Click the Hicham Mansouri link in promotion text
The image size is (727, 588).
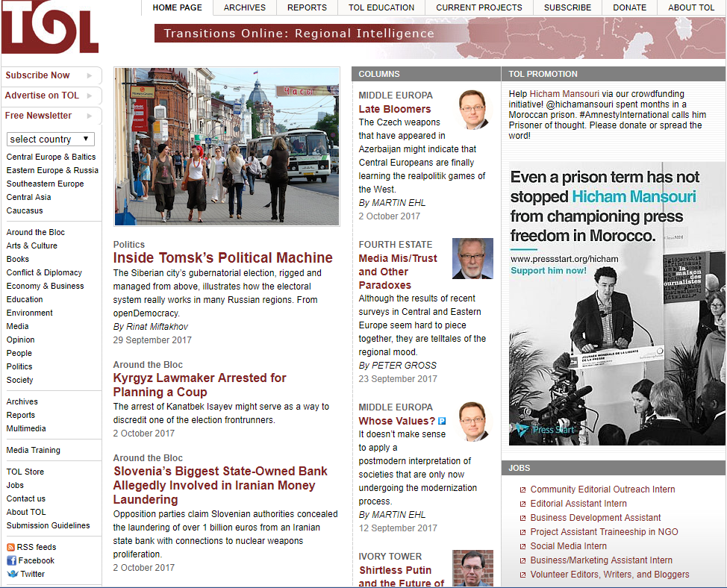(564, 94)
